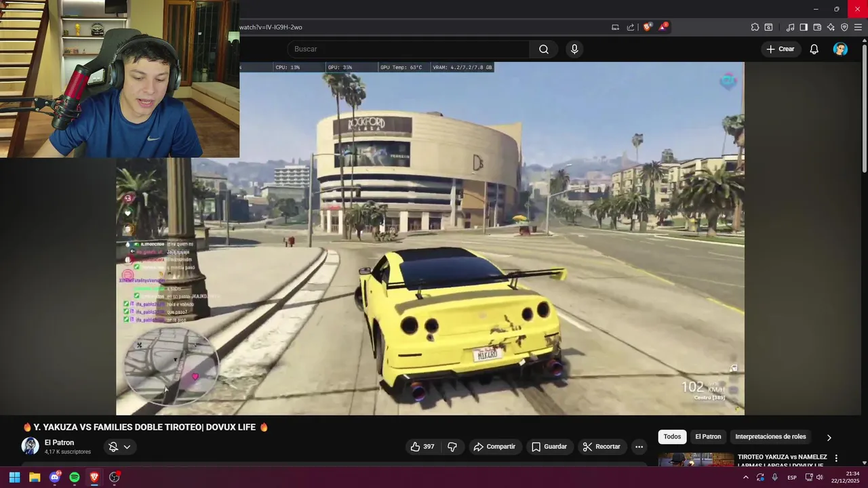Open the account avatar menu
Image resolution: width=868 pixels, height=488 pixels.
click(840, 49)
